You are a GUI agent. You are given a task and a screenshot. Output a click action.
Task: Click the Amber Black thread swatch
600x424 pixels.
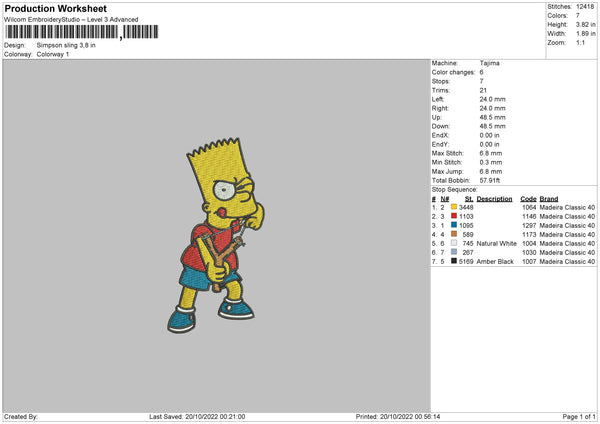tap(454, 261)
